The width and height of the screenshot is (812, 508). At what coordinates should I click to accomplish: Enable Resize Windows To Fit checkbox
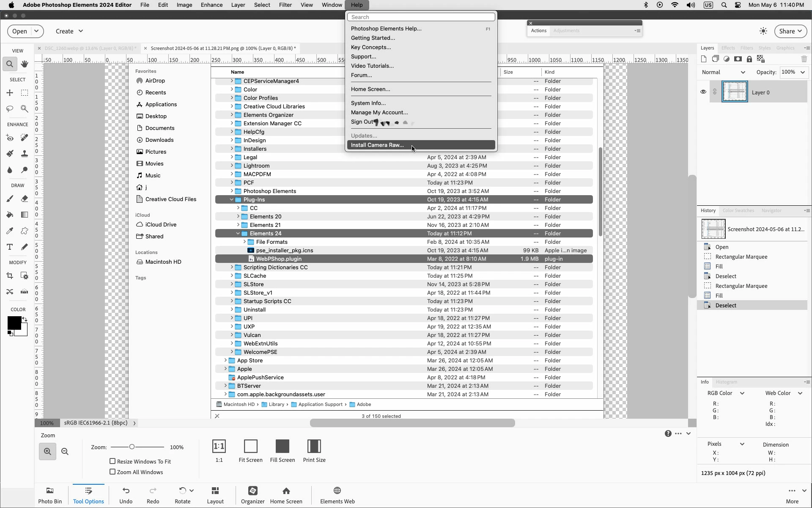point(112,461)
